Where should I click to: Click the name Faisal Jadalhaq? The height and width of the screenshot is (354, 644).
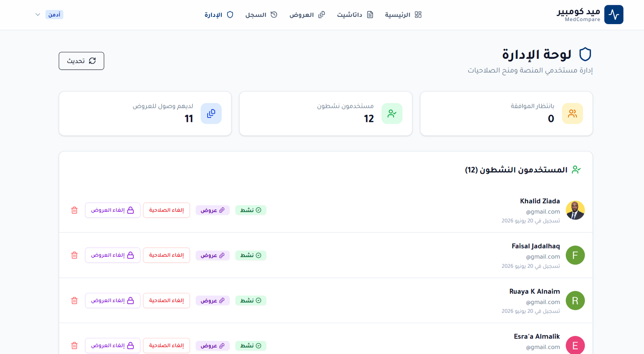coord(536,246)
